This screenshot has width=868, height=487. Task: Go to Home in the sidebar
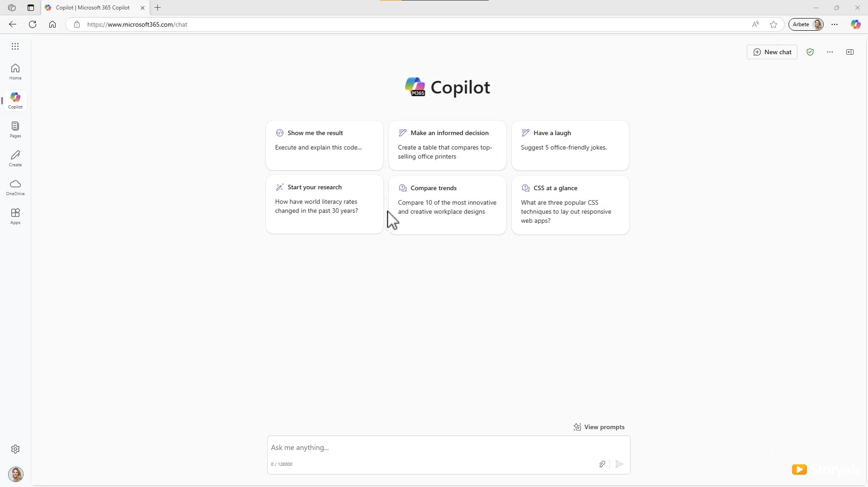[15, 72]
